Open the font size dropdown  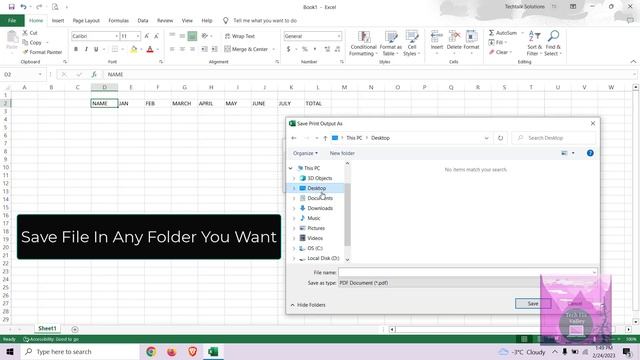tap(138, 36)
